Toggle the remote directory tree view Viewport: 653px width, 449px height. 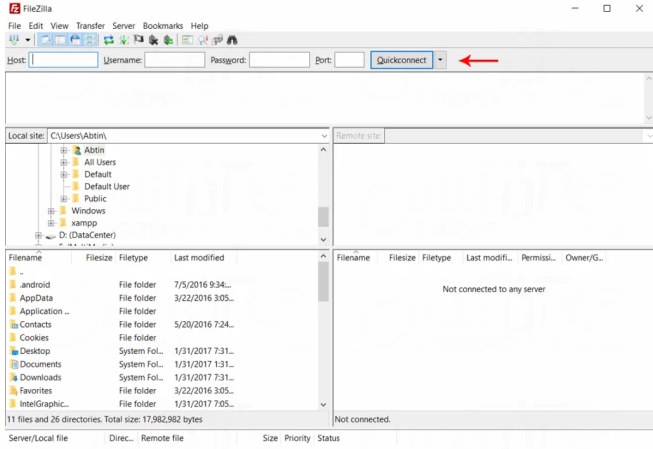[75, 40]
